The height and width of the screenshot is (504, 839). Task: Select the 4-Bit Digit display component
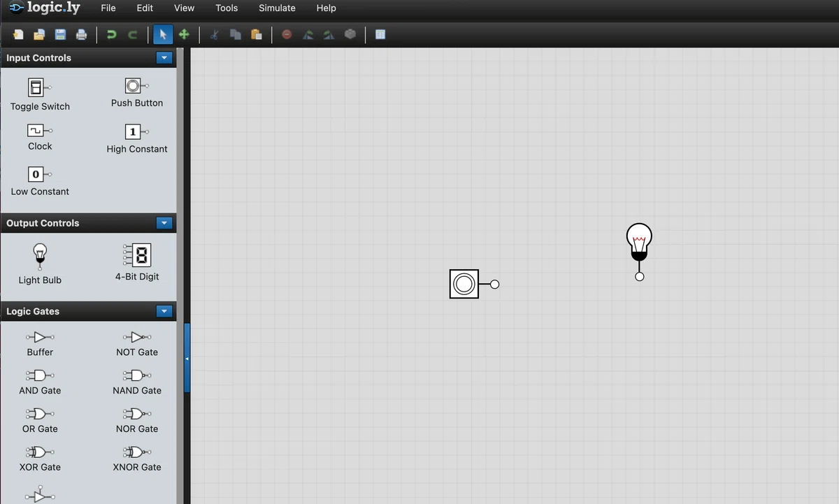[137, 262]
